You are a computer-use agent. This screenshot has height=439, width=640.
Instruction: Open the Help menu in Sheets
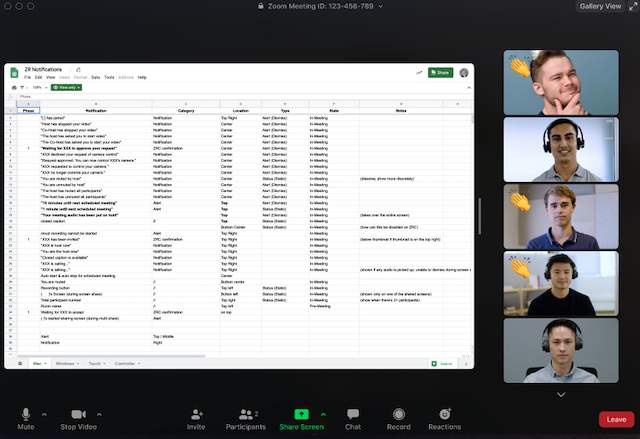pos(142,77)
